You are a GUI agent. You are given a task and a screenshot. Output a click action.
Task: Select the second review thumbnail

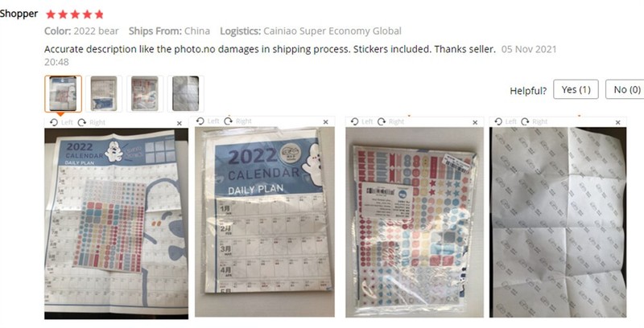[x=104, y=94]
